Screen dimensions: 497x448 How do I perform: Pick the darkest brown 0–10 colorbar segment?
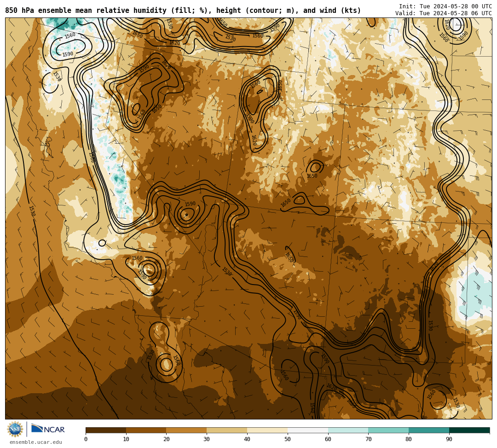(x=106, y=430)
